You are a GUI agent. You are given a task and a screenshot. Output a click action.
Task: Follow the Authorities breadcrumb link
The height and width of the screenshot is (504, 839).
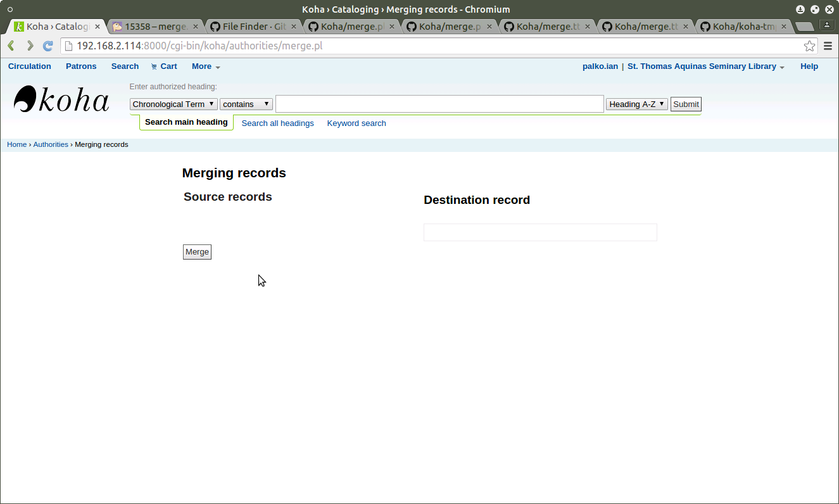(x=51, y=144)
